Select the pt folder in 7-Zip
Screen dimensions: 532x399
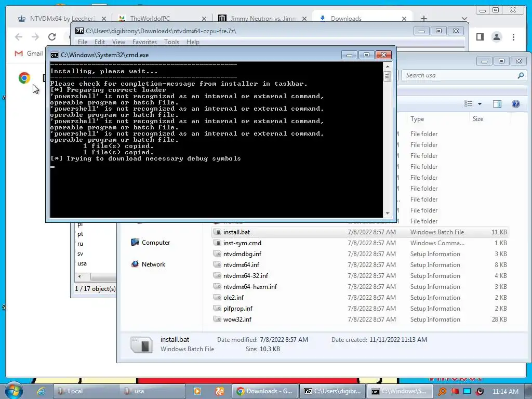tap(80, 234)
